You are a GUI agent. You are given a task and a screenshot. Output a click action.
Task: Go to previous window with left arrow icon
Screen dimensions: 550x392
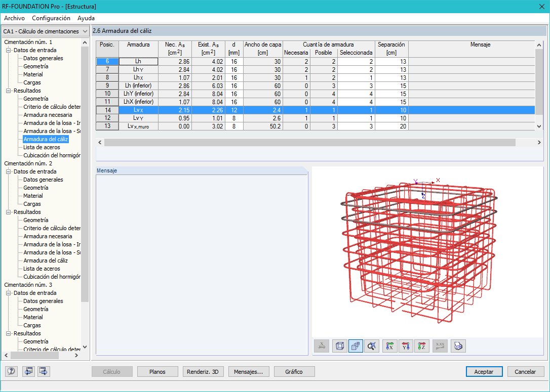point(28,371)
